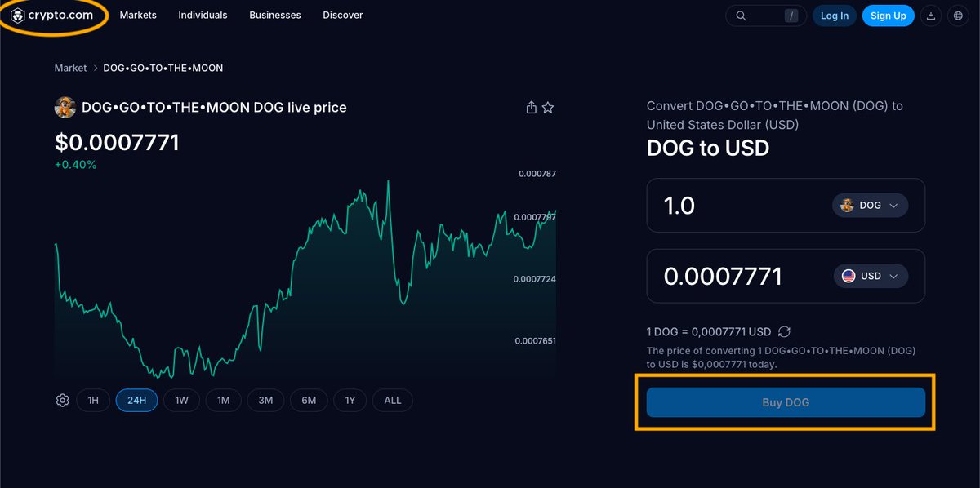The width and height of the screenshot is (980, 488).
Task: Click the DOG to USD heading
Action: click(x=708, y=149)
